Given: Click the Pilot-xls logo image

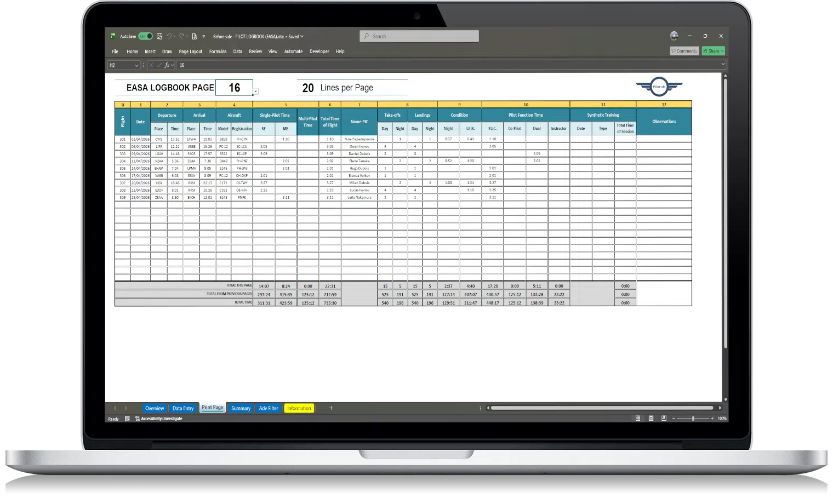Looking at the screenshot, I should pos(659,87).
